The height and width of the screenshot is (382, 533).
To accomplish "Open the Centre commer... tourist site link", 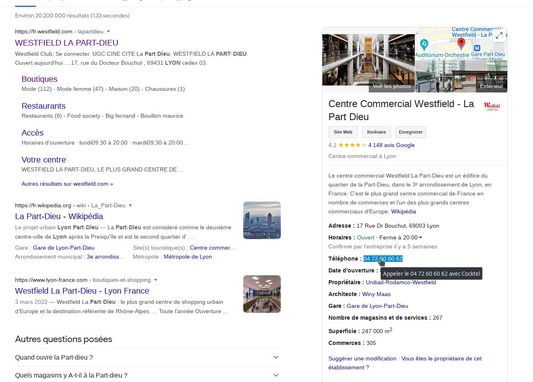I will 211,248.
